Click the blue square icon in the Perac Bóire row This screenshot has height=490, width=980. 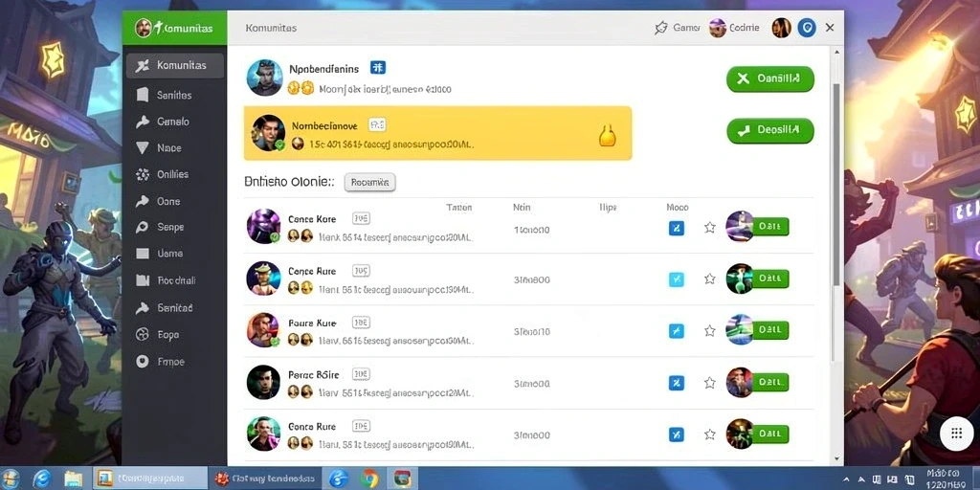pos(677,383)
